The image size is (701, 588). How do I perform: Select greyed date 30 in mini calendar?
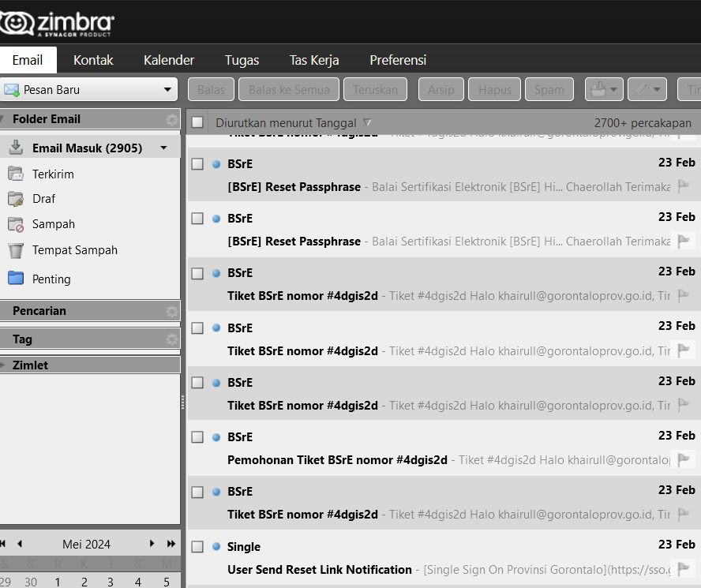click(31, 582)
